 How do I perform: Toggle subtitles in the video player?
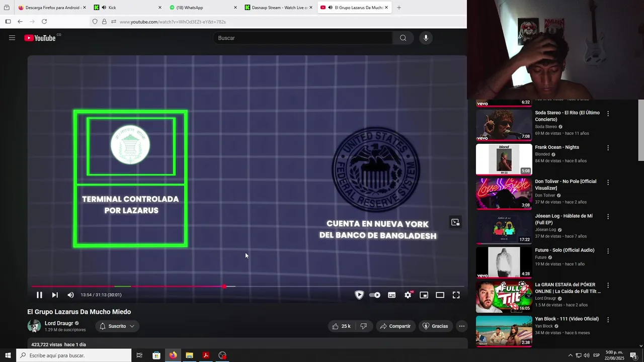(x=391, y=295)
